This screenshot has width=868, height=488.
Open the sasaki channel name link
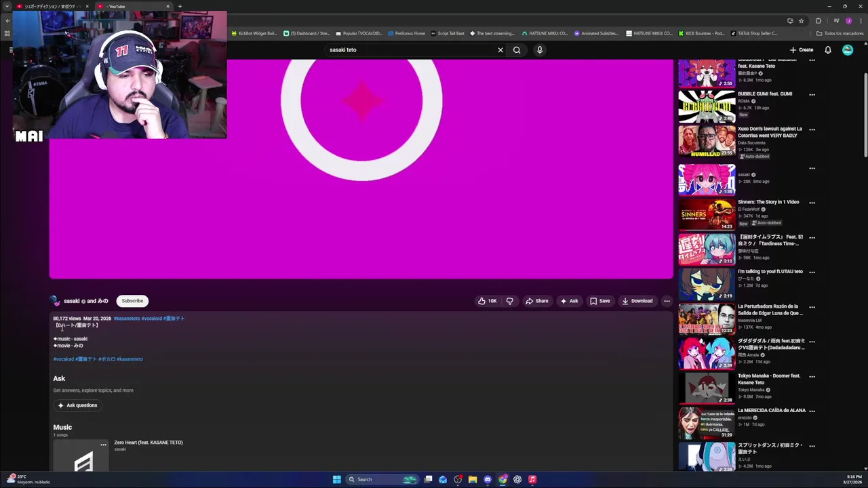click(x=71, y=301)
